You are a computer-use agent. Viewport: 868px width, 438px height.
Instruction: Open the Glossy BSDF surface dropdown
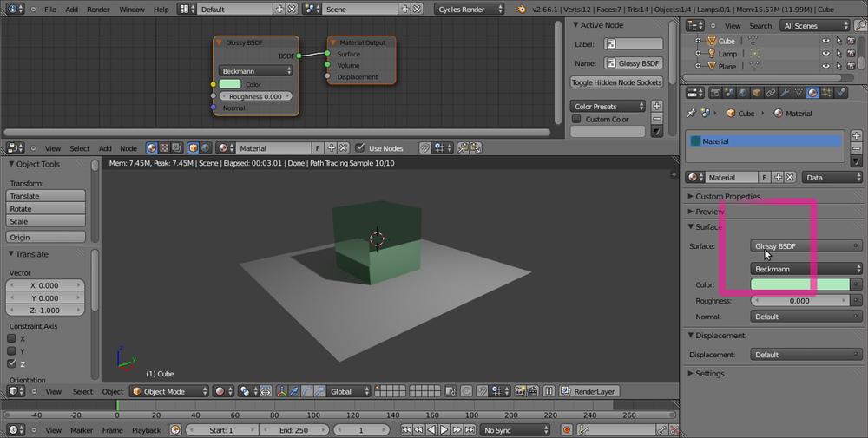click(806, 246)
